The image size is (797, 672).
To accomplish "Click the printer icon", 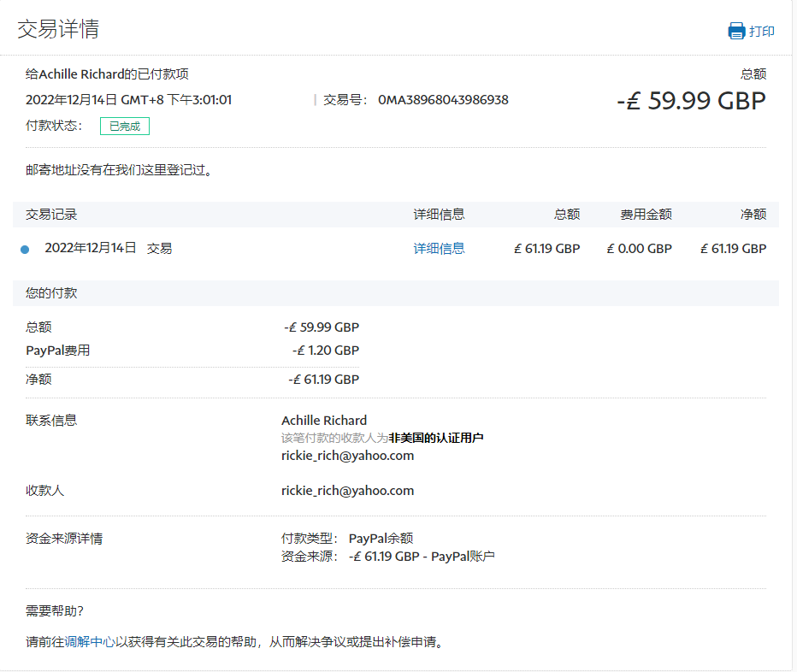I will tap(736, 32).
